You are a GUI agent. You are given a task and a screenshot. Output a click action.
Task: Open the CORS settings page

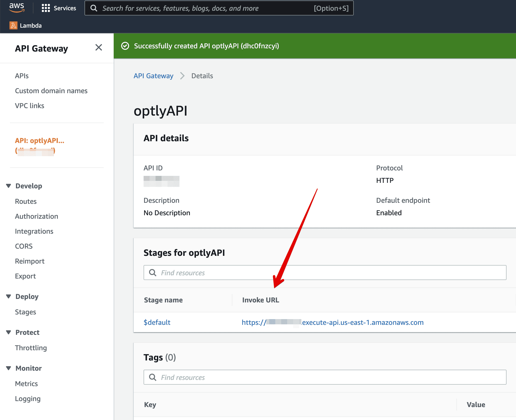(x=24, y=246)
